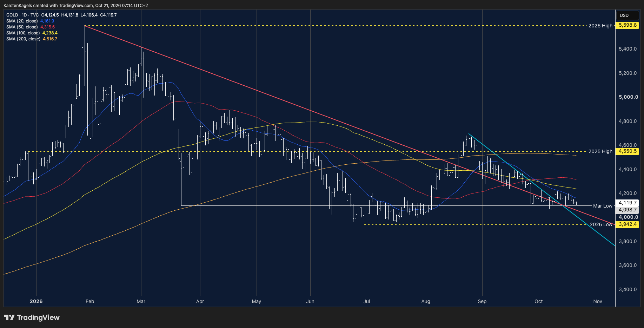Click the Feb label on time axis
This screenshot has height=328, width=644.
click(90, 301)
